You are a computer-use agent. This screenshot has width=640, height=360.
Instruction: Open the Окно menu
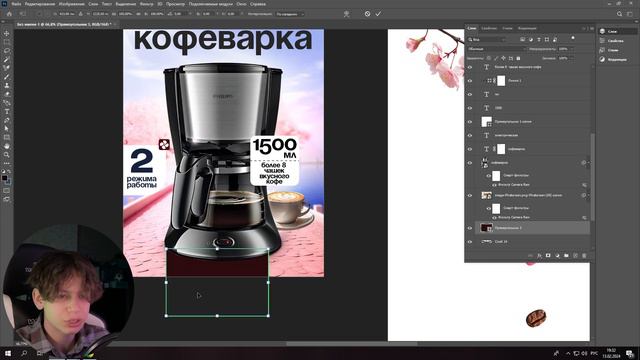coord(241,4)
